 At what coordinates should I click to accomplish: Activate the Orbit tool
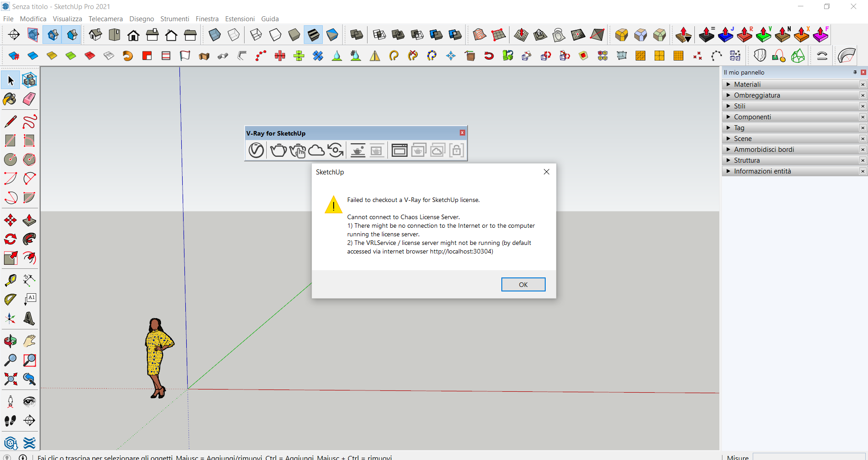click(10, 341)
